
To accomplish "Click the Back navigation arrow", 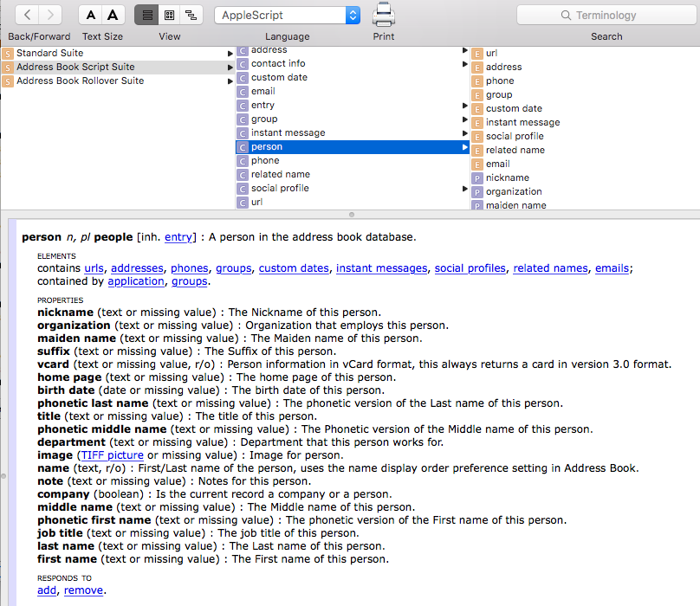I will (28, 15).
